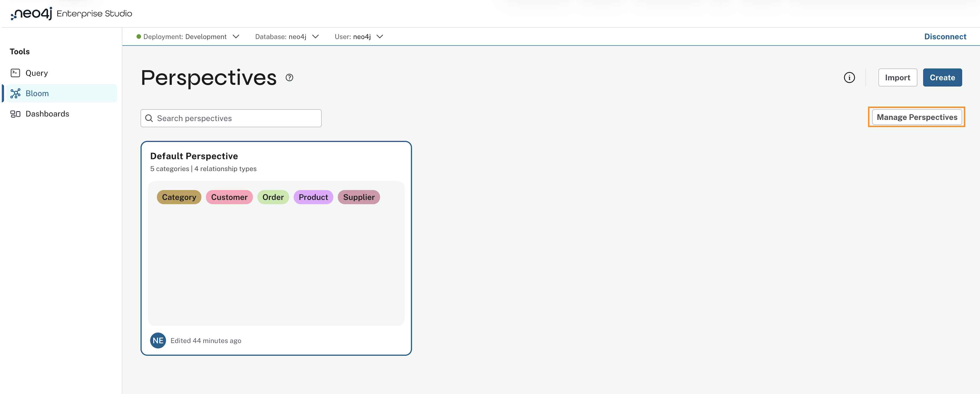Select the Supplier tag

[x=359, y=197]
